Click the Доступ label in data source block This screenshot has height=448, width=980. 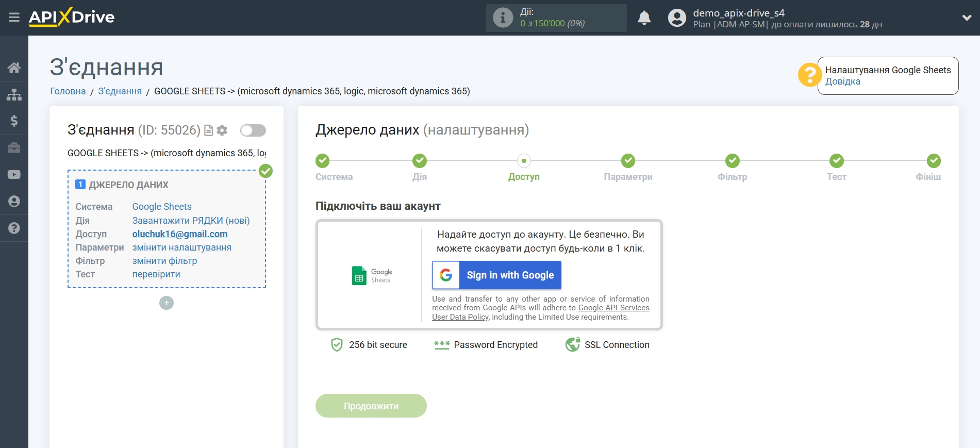(91, 234)
